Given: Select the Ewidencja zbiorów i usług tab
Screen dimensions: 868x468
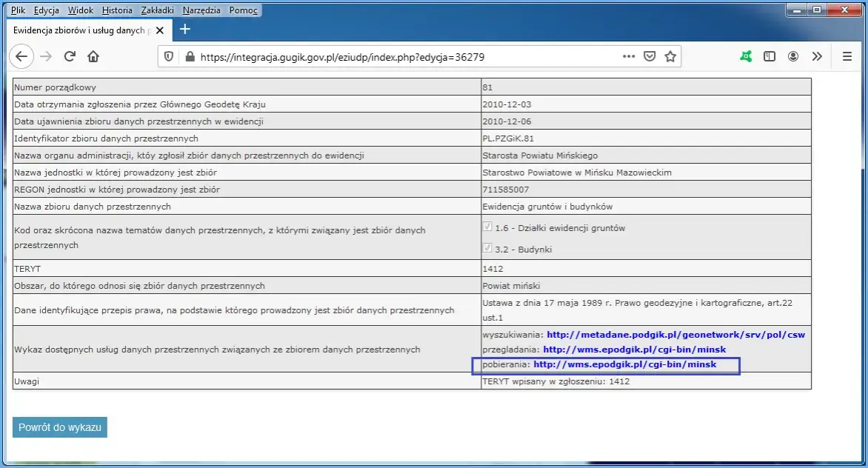Looking at the screenshot, I should pyautogui.click(x=81, y=31).
